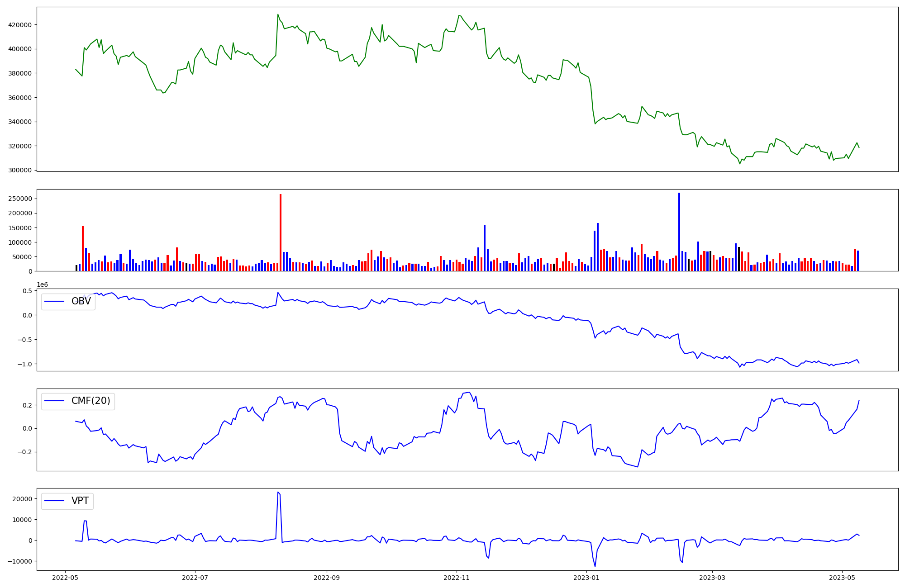The width and height of the screenshot is (905, 588).
Task: Click the CMF(20) legend box
Action: click(x=78, y=401)
